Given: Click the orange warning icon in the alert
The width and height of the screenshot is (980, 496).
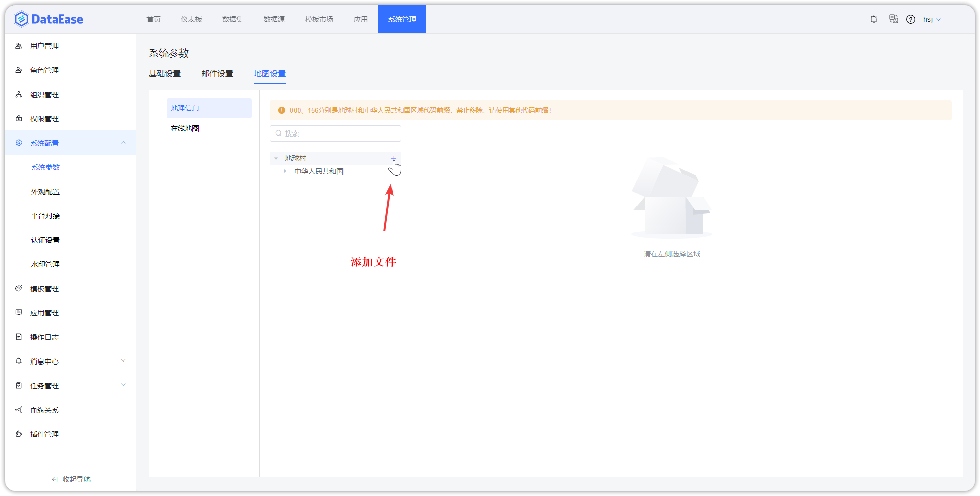Looking at the screenshot, I should [282, 110].
